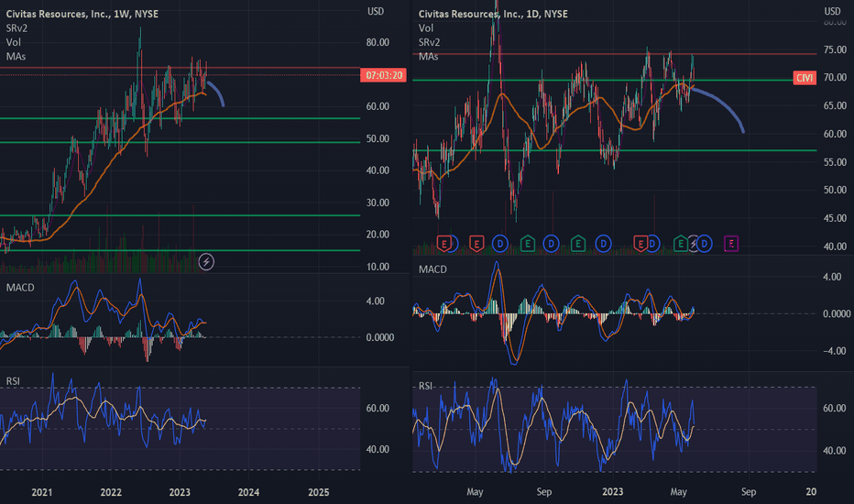This screenshot has height=504, width=854.
Task: Click the 2023 label on the daily time axis
Action: tap(612, 491)
